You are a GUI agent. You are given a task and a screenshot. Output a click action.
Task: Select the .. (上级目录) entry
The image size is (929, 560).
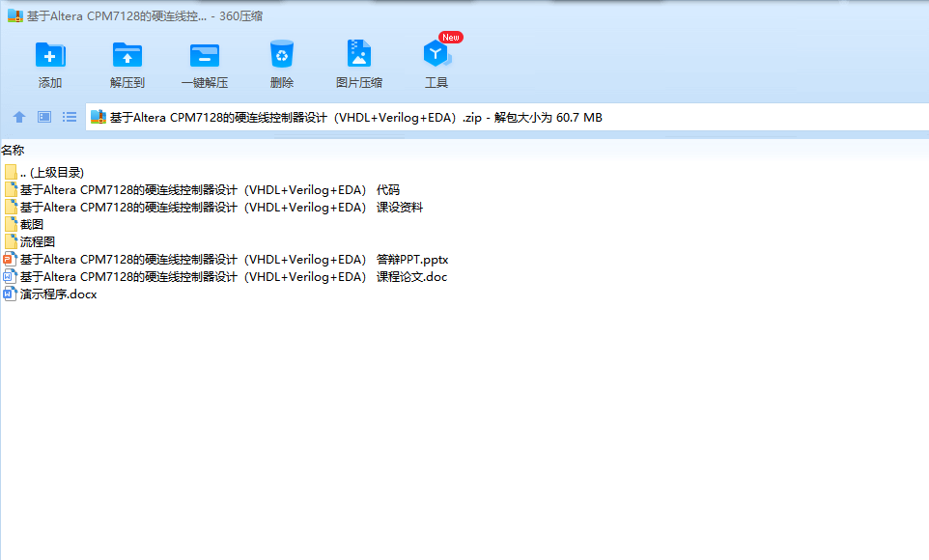52,173
